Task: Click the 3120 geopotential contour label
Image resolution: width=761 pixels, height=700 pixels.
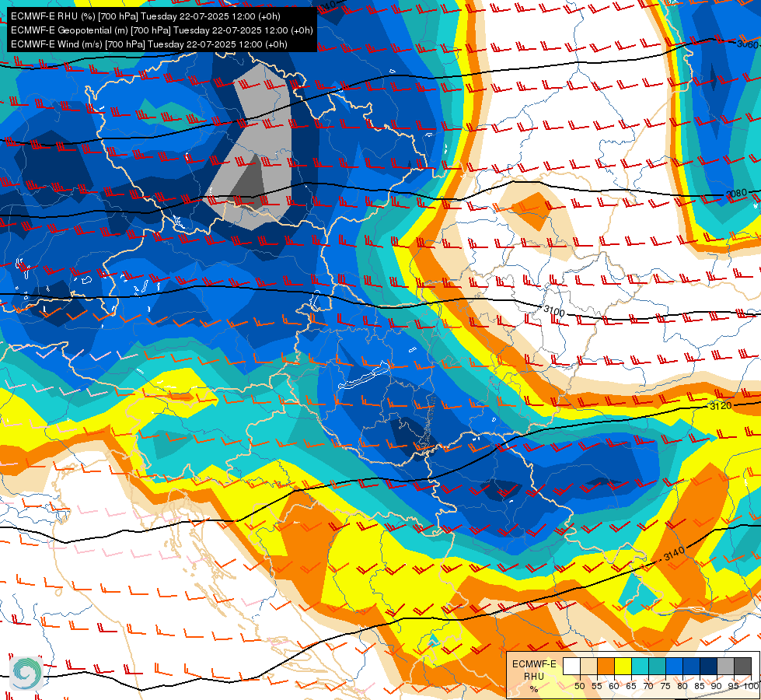Action: pos(721,405)
